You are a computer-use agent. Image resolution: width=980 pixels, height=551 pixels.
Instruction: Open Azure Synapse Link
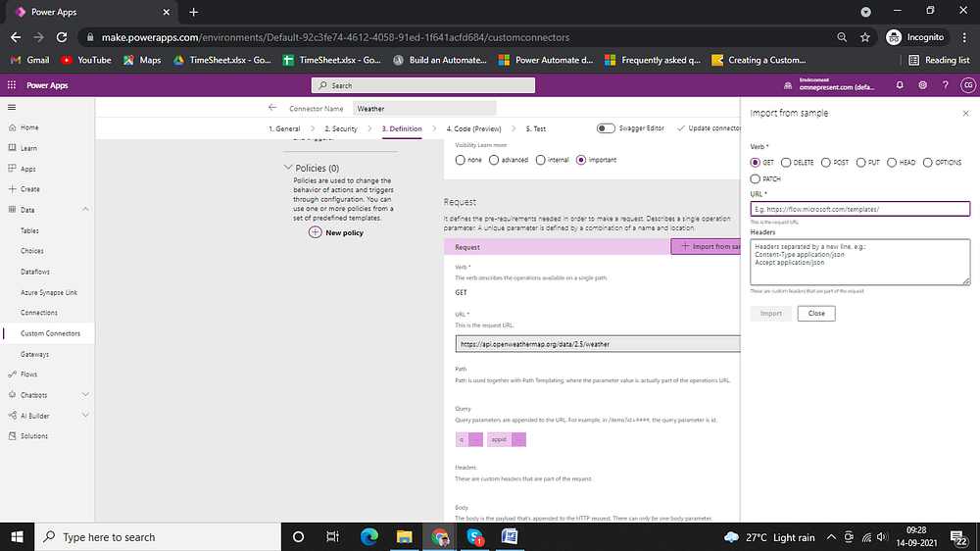[49, 292]
